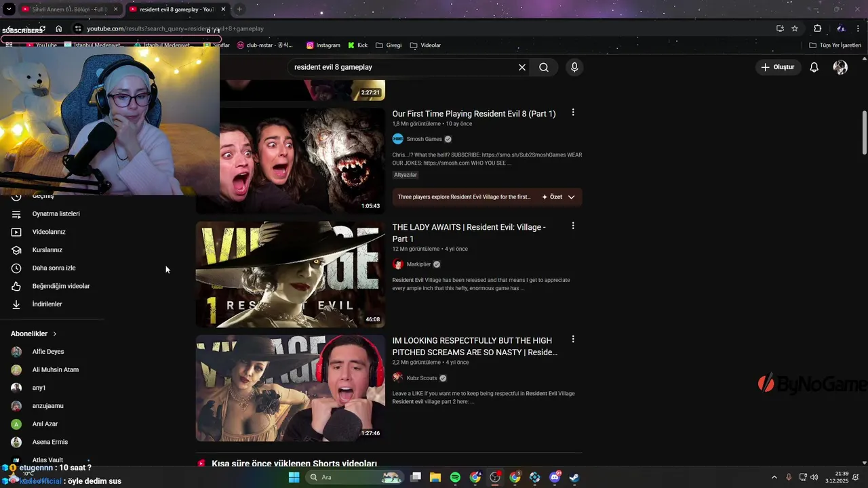Open the Windows Start menu
Image resolution: width=868 pixels, height=488 pixels.
point(294,477)
